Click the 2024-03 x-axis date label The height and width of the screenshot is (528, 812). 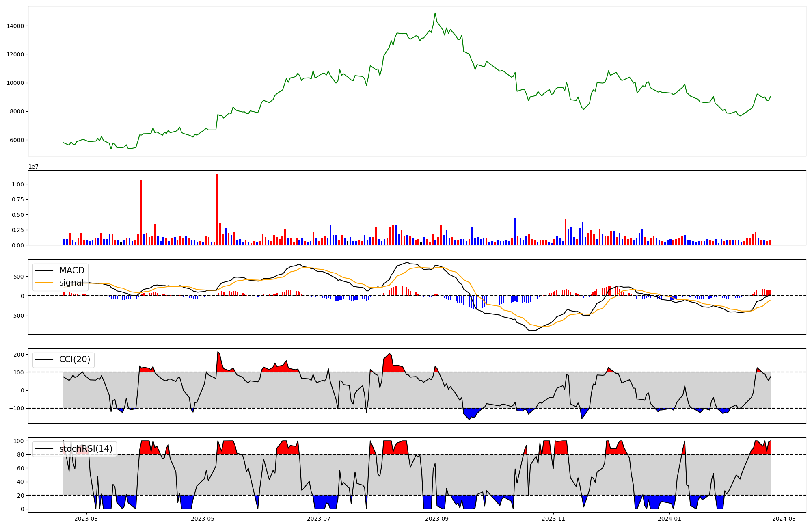784,519
